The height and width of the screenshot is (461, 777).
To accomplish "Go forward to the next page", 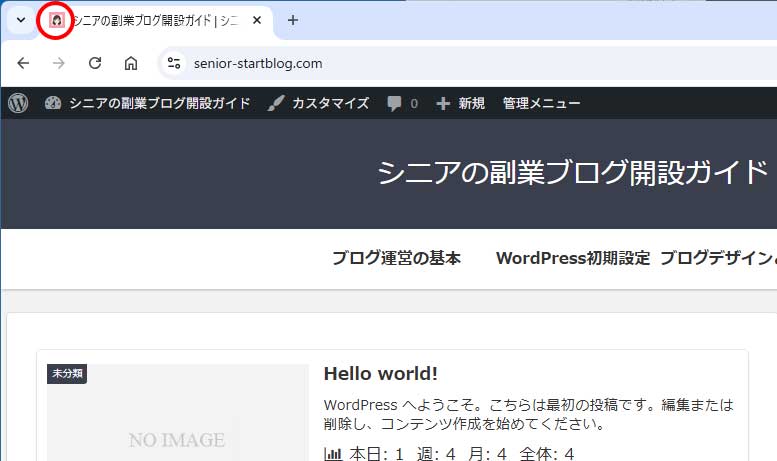I will point(59,63).
